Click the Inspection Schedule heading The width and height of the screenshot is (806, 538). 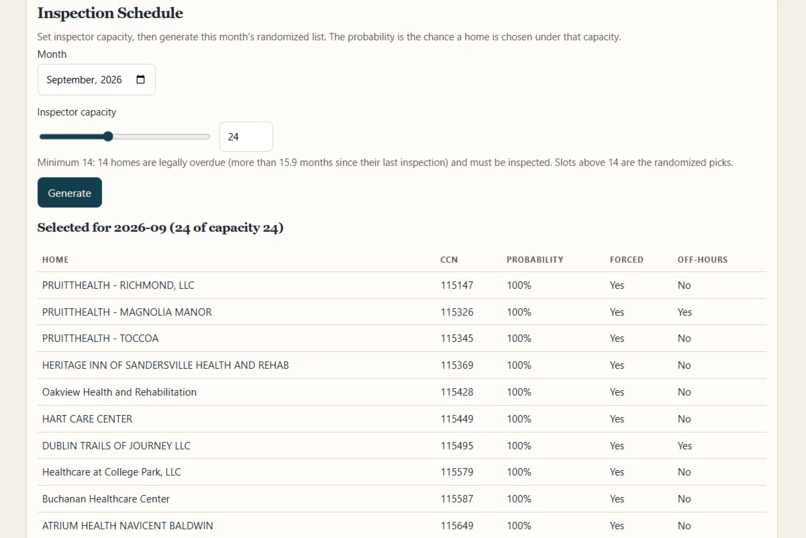coord(110,13)
